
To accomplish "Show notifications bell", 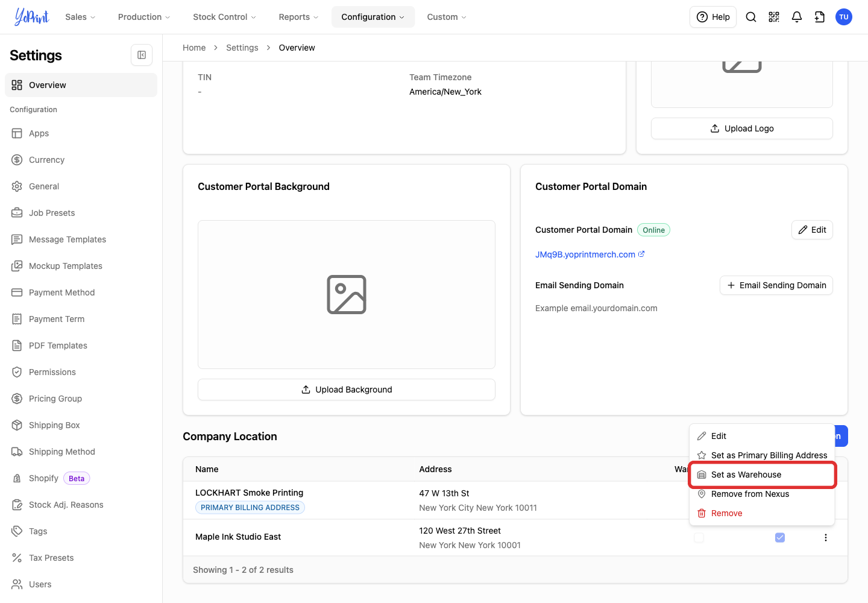I will tap(797, 17).
